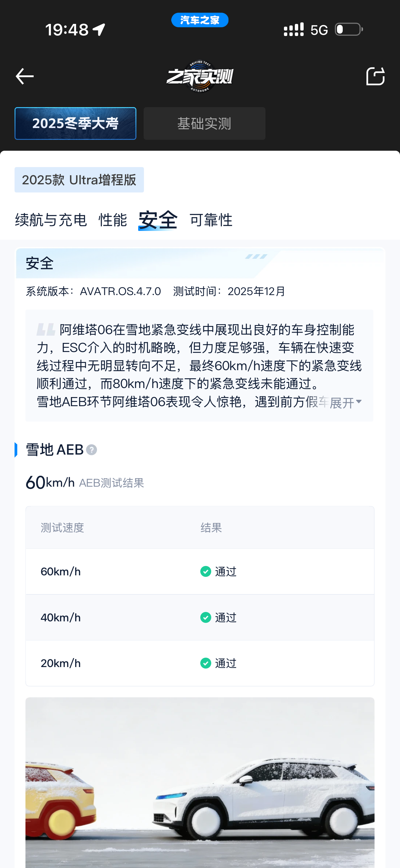This screenshot has width=400, height=868.
Task: Tap the help question mark beside 雪地 AEB
Action: point(92,450)
